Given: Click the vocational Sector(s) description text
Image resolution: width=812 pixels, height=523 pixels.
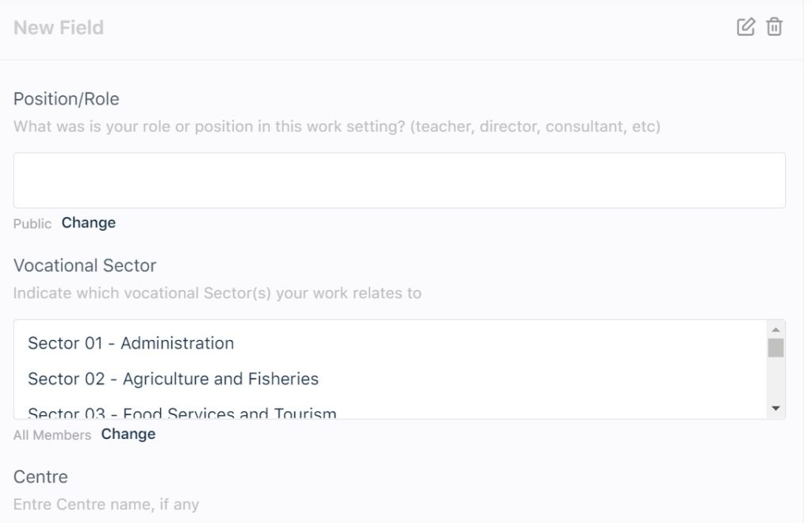Looking at the screenshot, I should click(x=217, y=293).
